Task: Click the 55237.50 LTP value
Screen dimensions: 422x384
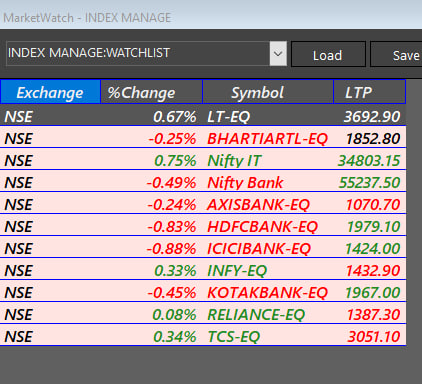Action: click(x=369, y=183)
